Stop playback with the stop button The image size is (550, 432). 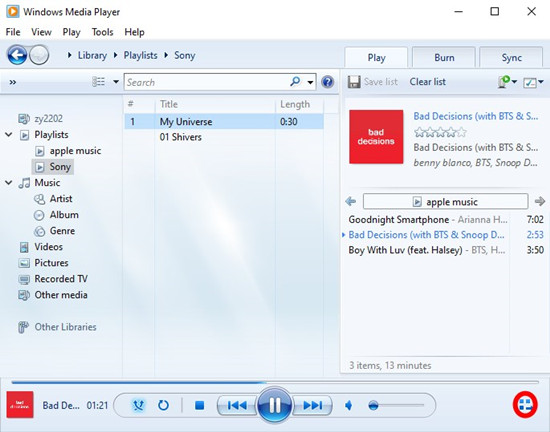(200, 405)
